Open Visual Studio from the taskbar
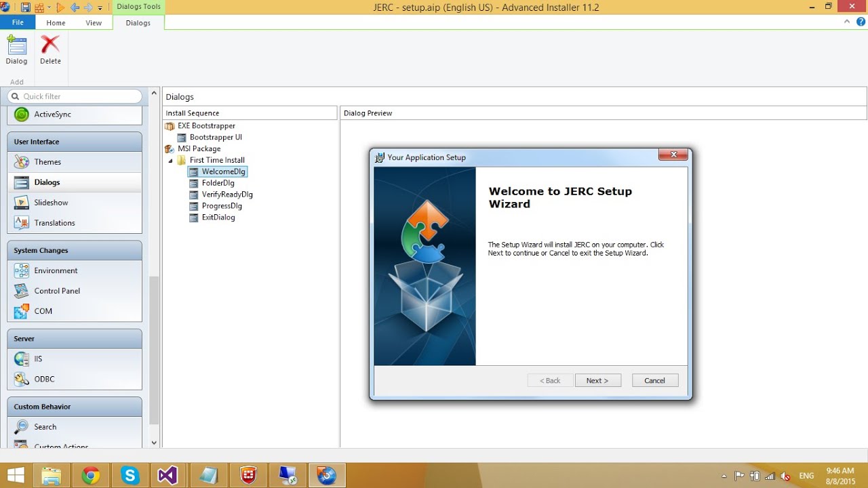Image resolution: width=868 pixels, height=488 pixels. pyautogui.click(x=168, y=476)
